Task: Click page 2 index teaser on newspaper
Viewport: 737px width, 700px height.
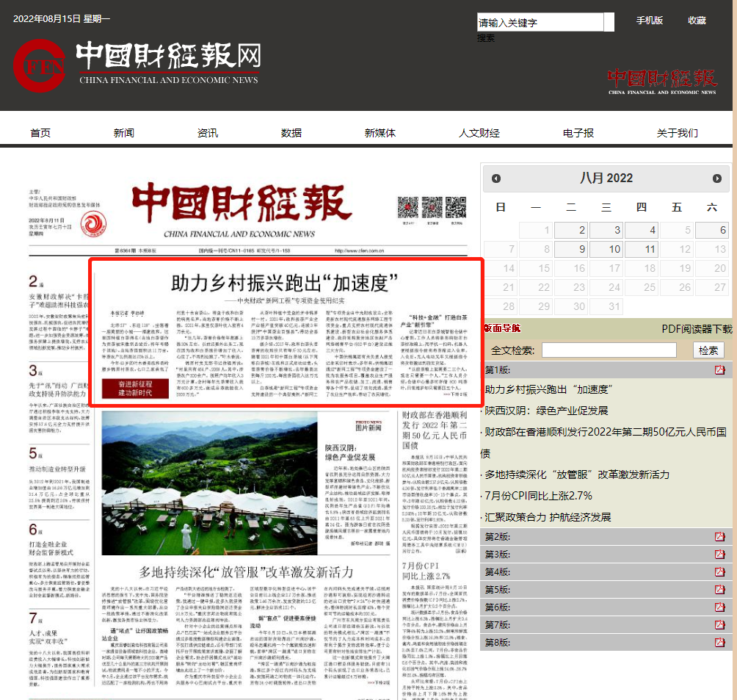Action: [59, 313]
